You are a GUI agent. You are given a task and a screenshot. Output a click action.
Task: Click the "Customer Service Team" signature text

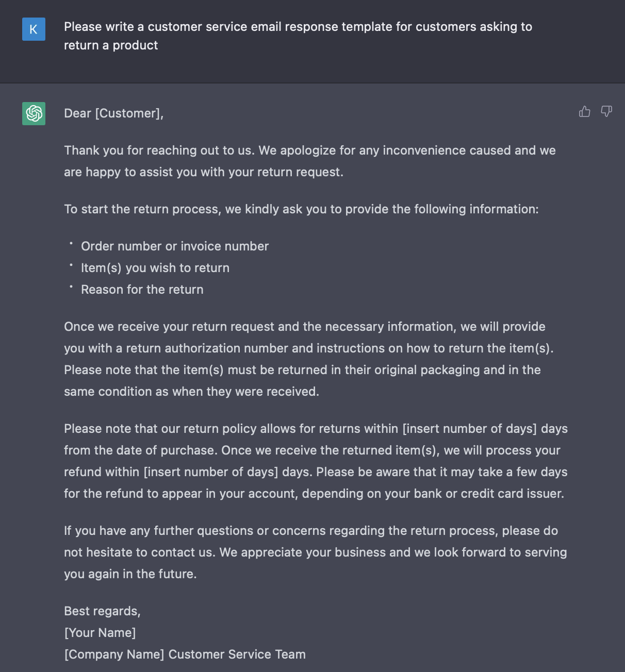tap(237, 654)
